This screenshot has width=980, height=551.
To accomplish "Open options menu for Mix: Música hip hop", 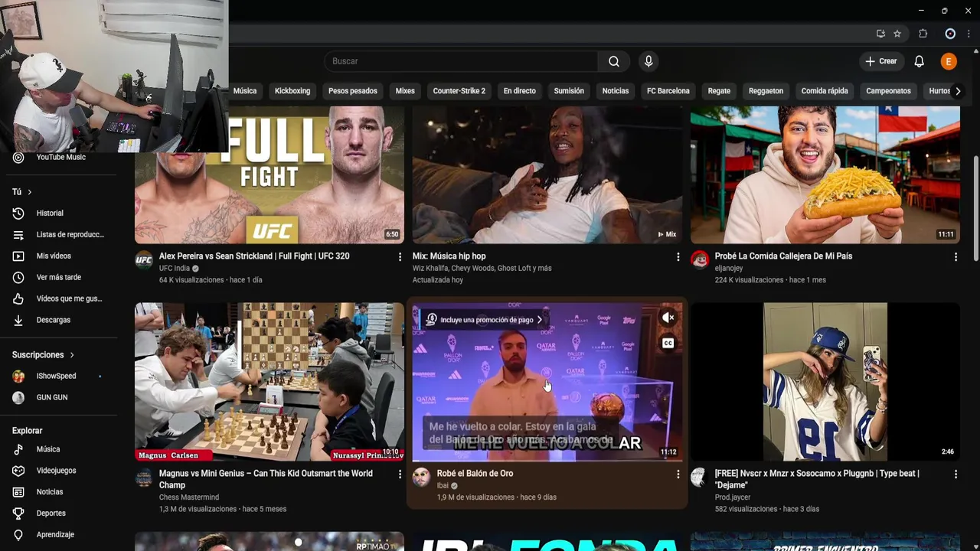I will click(678, 257).
